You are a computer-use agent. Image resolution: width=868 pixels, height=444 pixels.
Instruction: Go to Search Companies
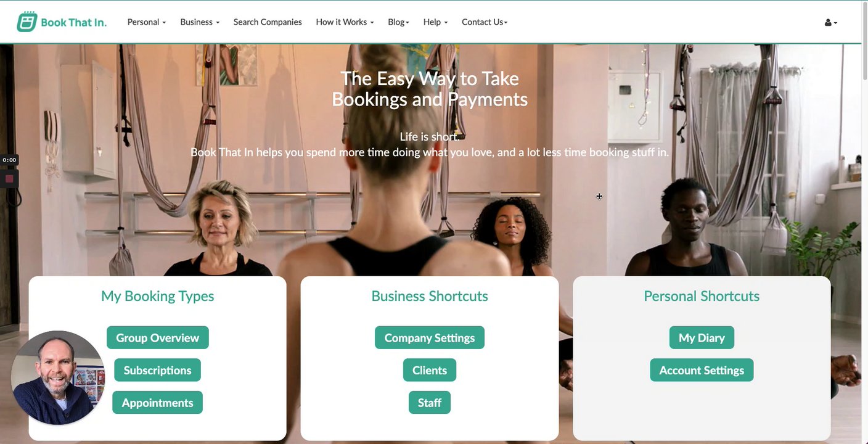click(268, 22)
